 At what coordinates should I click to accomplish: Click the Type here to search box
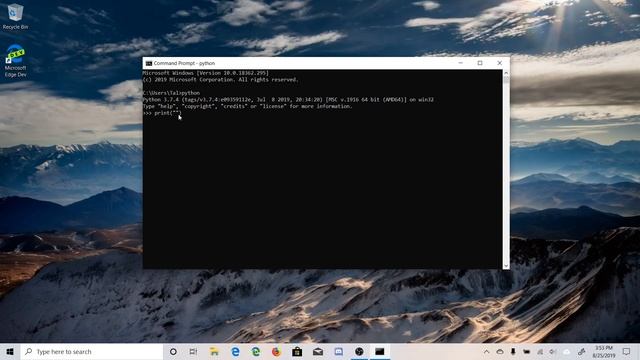(x=92, y=351)
